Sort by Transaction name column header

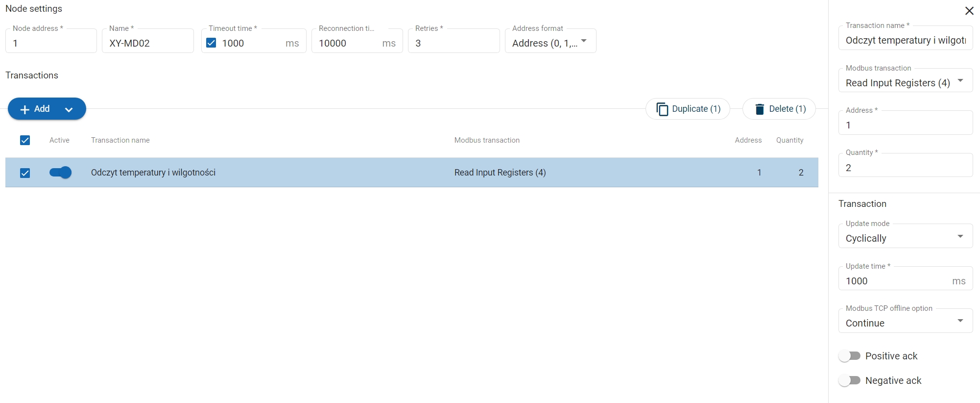(120, 140)
